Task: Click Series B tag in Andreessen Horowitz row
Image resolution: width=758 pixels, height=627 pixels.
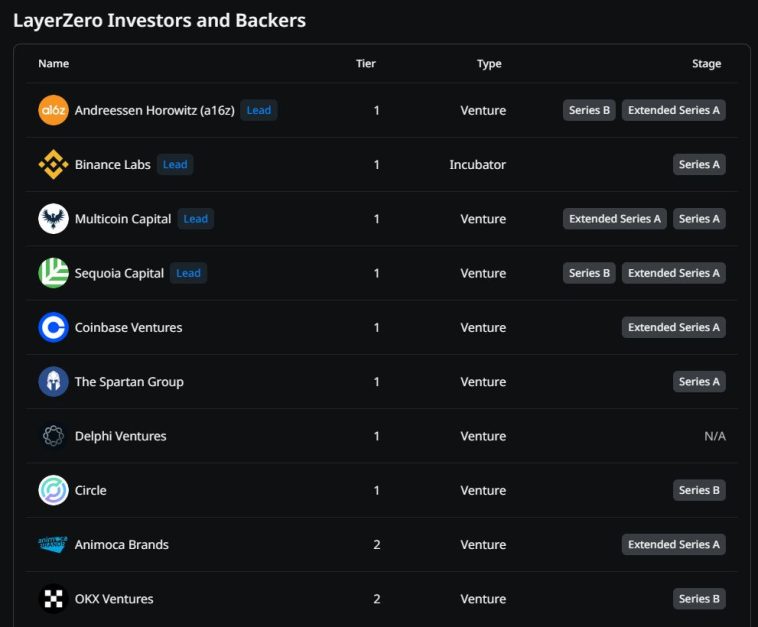Action: [x=589, y=110]
